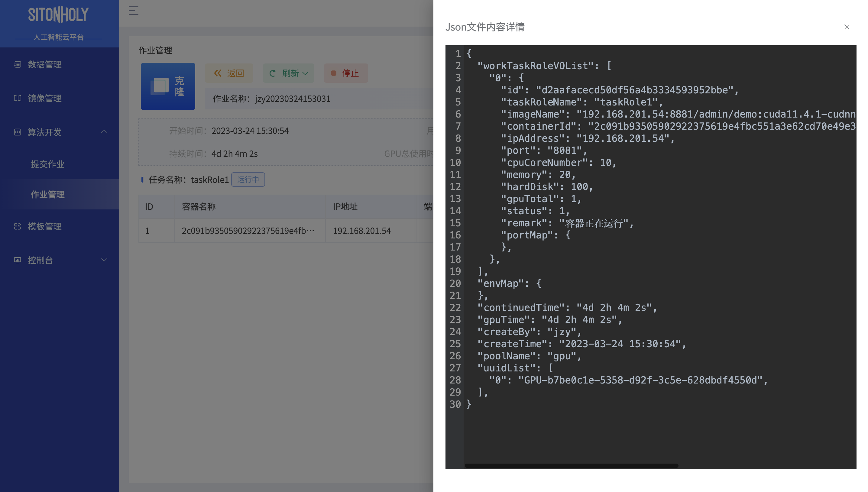
Task: Click the duration value 4d 2h 4m 2s
Action: coord(235,154)
